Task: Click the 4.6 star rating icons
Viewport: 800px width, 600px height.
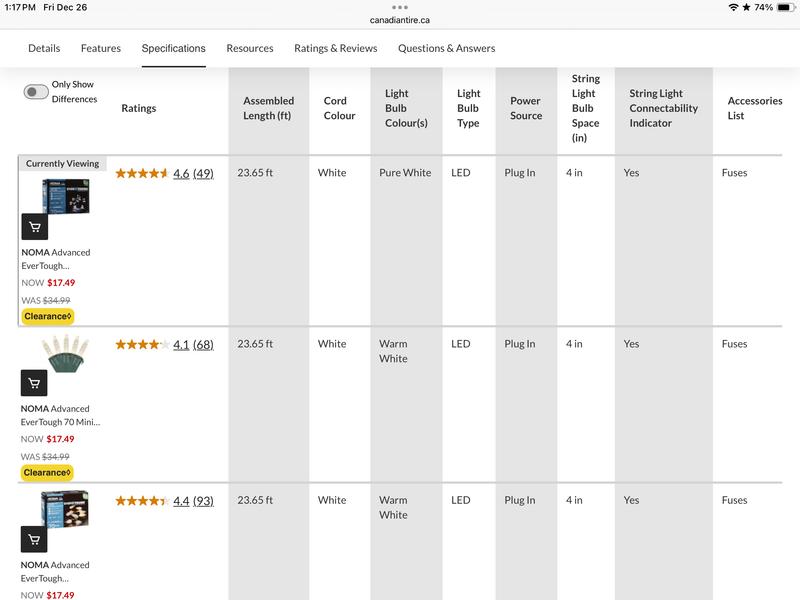Action: point(142,173)
